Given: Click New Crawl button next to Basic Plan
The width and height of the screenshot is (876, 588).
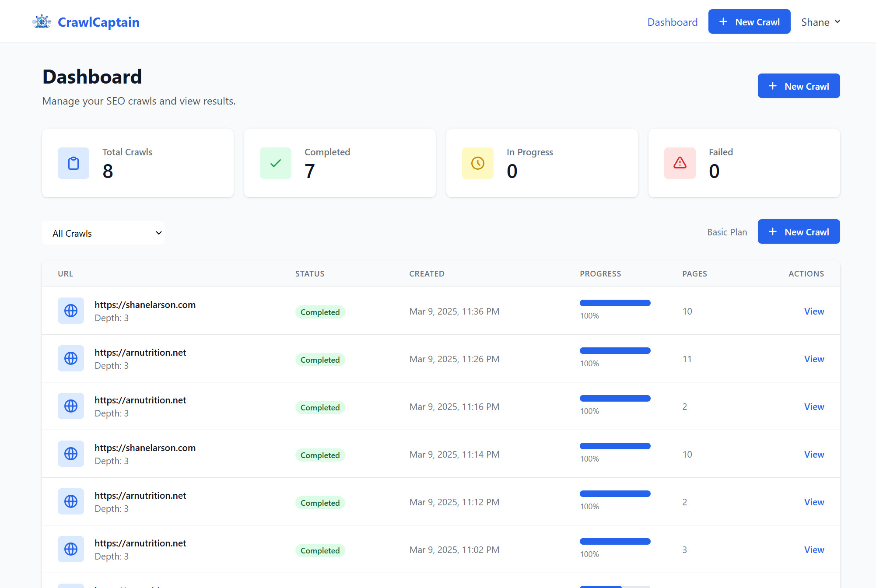Looking at the screenshot, I should coord(799,231).
